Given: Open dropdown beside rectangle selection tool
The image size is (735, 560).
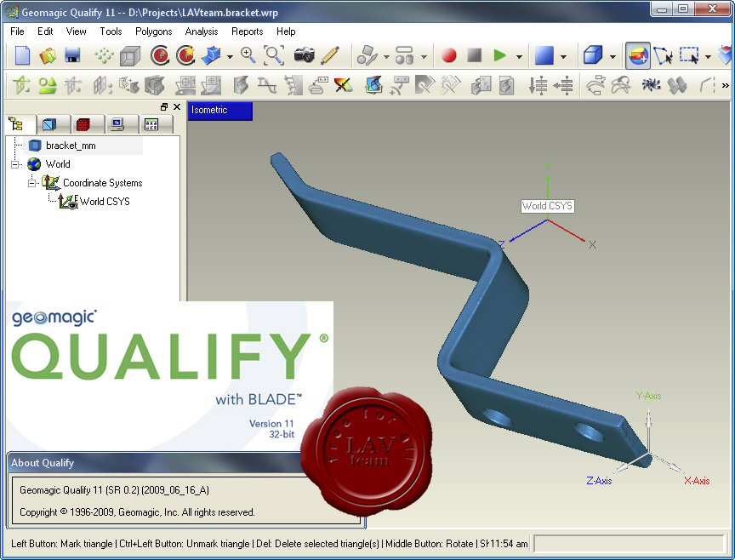Looking at the screenshot, I should click(x=708, y=56).
